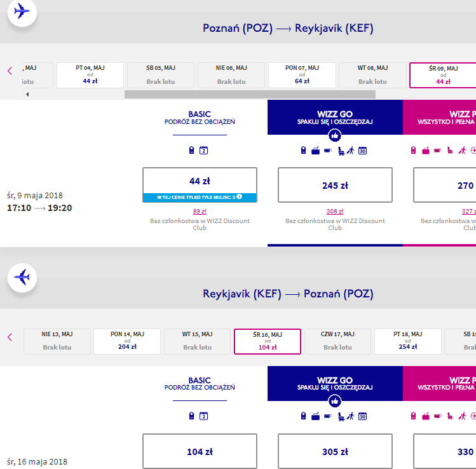Image resolution: width=476 pixels, height=469 pixels.
Task: Choose outbound WIZZ GO fare 245 zł
Action: coord(335,185)
